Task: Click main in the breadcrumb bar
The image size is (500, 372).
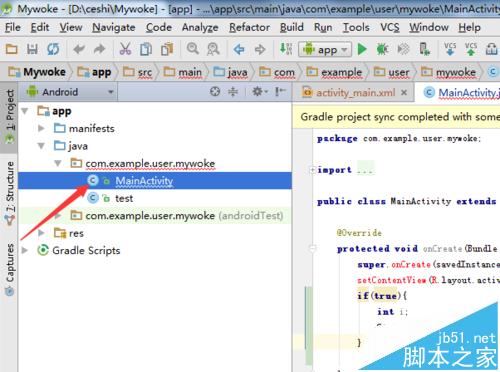Action: point(183,72)
